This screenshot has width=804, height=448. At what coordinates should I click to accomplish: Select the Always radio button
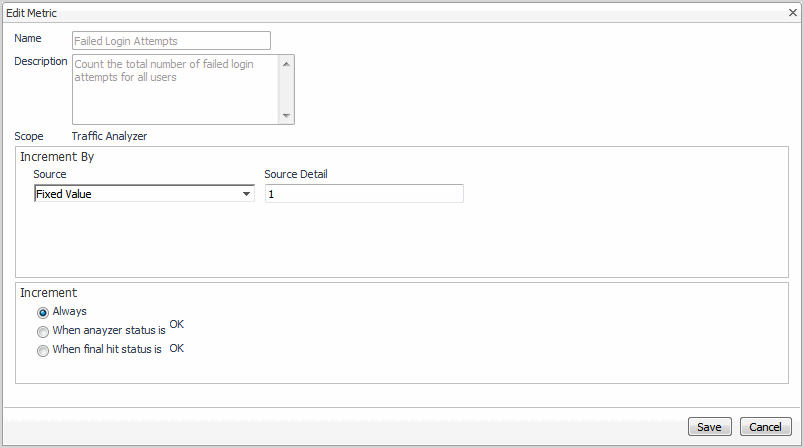pos(43,312)
